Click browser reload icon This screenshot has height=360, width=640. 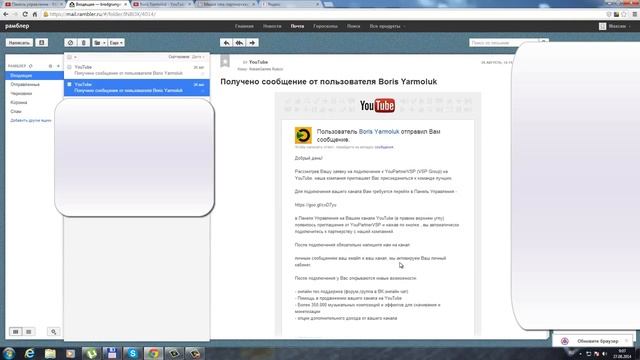pos(25,14)
